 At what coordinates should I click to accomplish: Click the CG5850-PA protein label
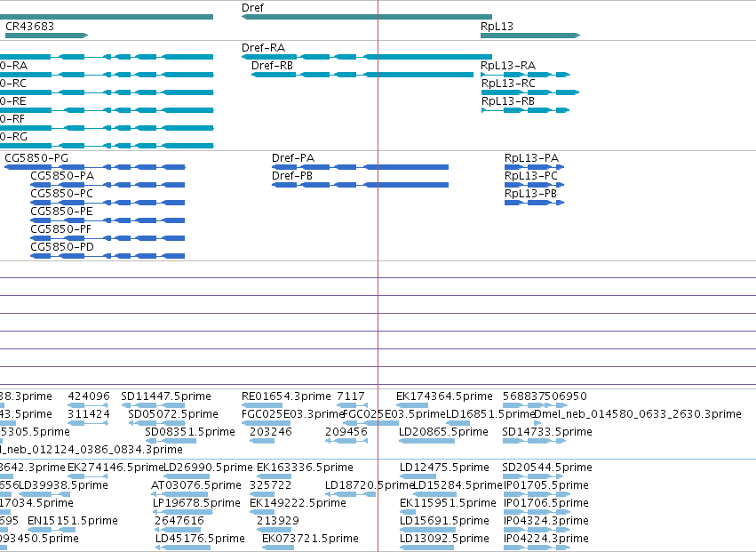(62, 176)
